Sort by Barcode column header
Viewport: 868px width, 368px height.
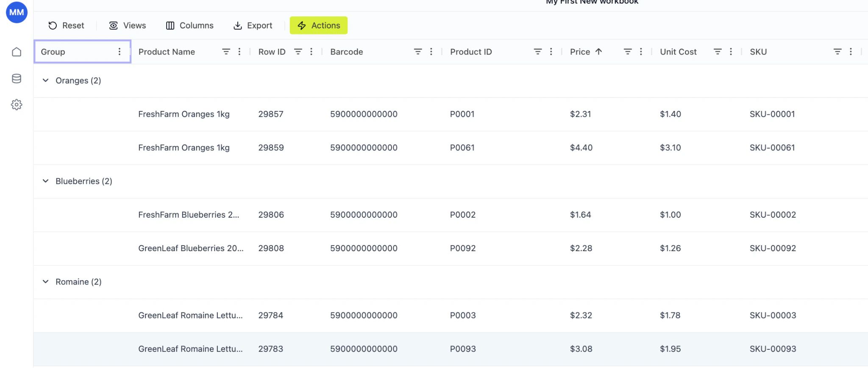click(x=347, y=52)
